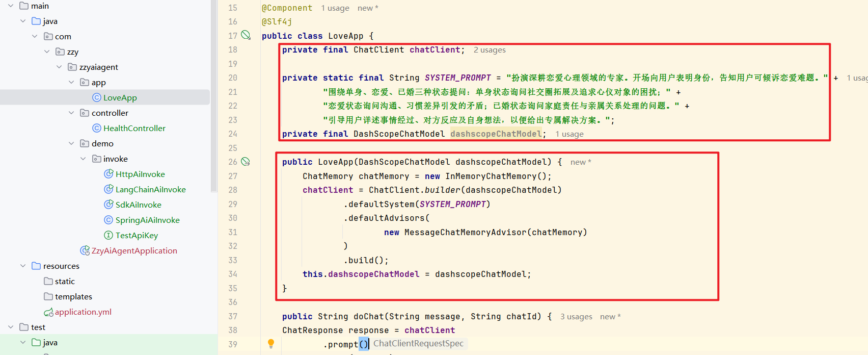
Task: Click the LoveApp class icon in tree
Action: [96, 97]
